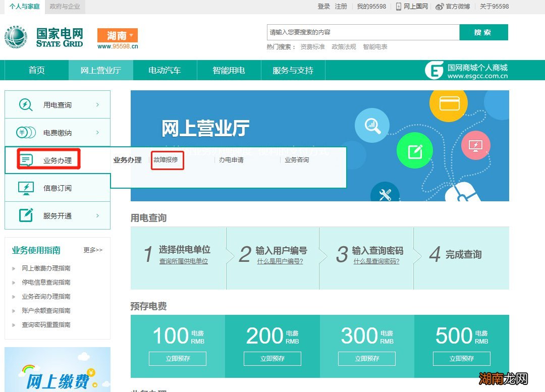545x392 pixels.
Task: Click the 搜索 search button
Action: point(483,31)
